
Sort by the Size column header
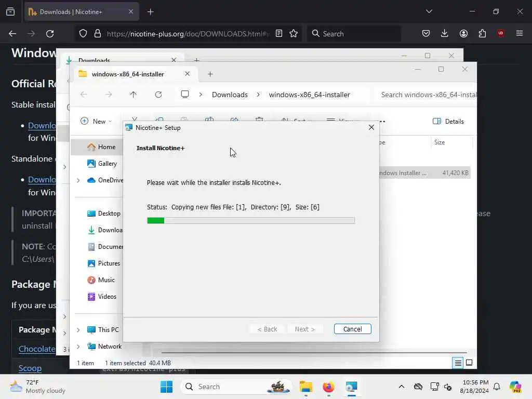[x=440, y=142]
